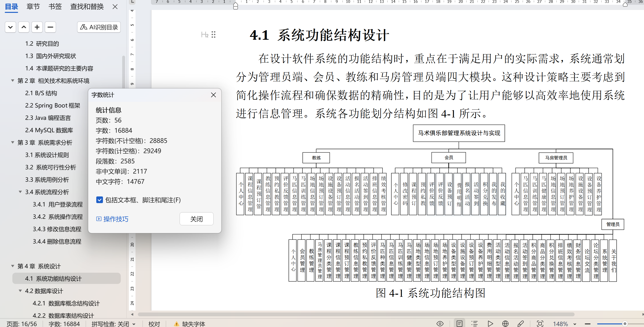Click the reading mode play icon

[490, 323]
